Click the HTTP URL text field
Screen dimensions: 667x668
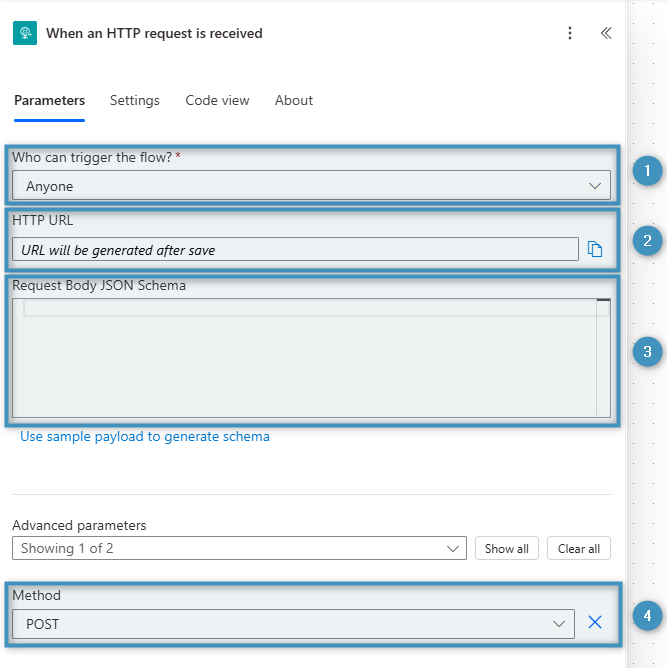295,250
